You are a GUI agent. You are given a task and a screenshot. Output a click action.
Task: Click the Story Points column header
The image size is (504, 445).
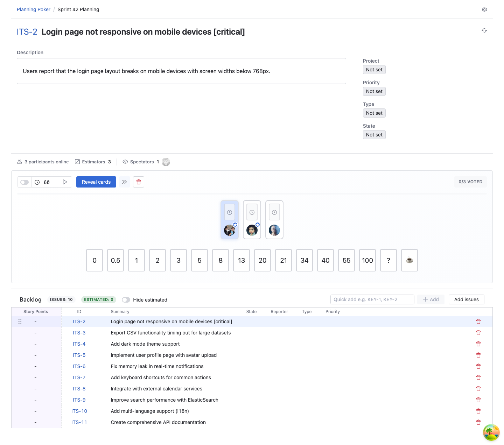tap(36, 312)
